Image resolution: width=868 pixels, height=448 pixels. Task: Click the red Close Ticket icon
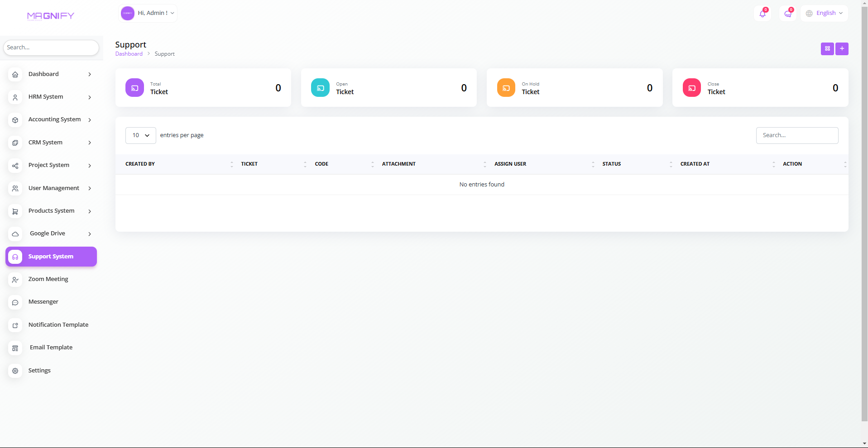pyautogui.click(x=692, y=88)
